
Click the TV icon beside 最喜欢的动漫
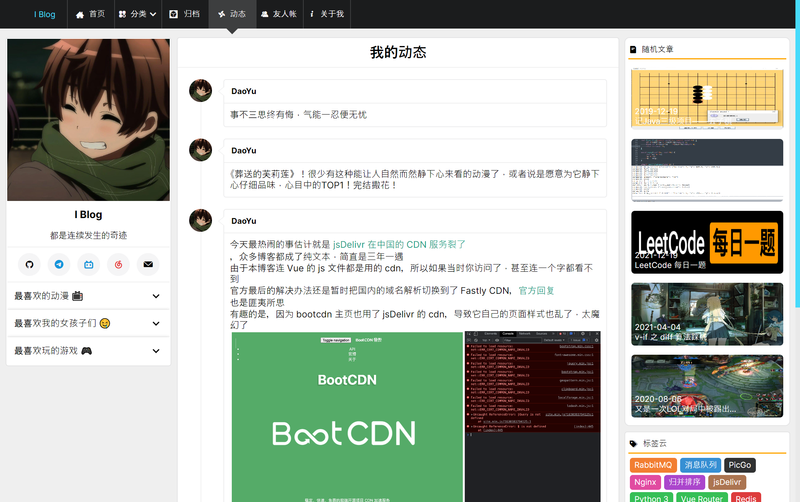[x=78, y=296]
